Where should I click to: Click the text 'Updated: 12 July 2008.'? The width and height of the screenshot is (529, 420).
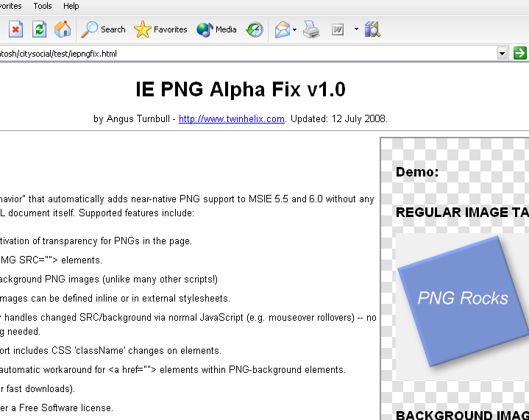point(339,119)
